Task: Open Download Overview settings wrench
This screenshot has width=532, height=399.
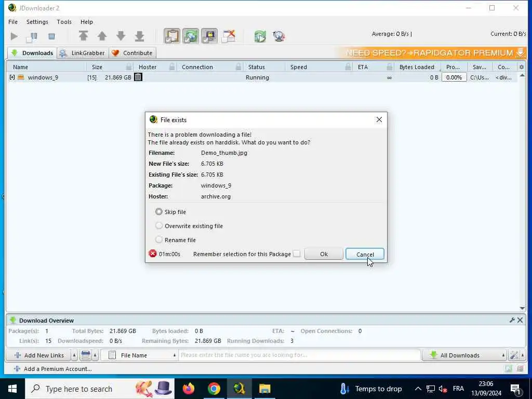Action: [x=512, y=320]
